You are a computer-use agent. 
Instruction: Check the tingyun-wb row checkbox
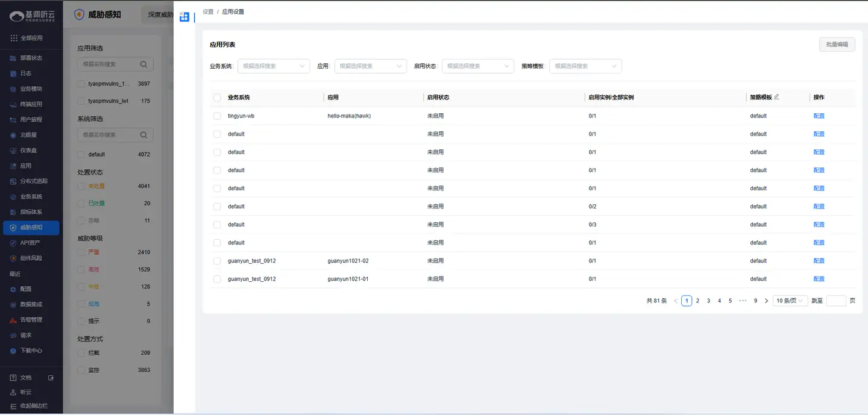[217, 116]
